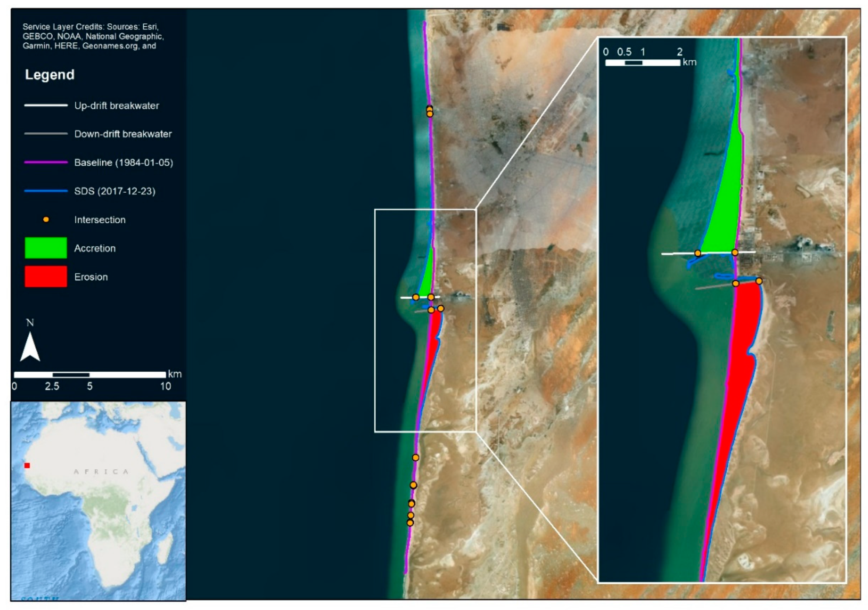Click the white Up-drift breakwater legend line
868x610 pixels.
click(x=46, y=105)
